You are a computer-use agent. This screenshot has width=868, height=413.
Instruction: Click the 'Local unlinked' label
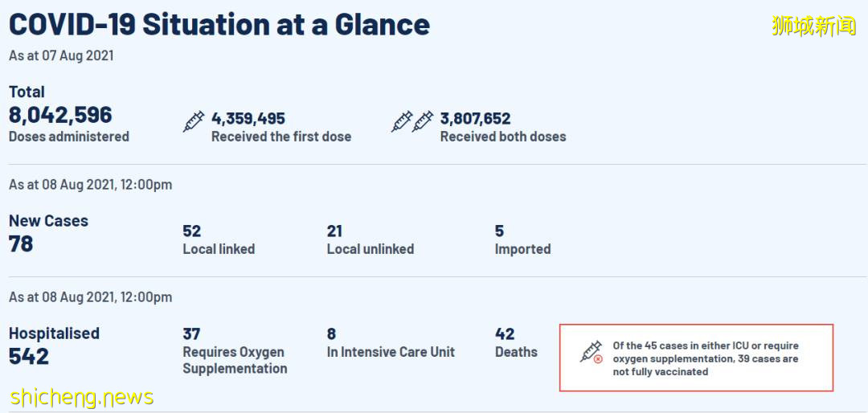click(x=370, y=249)
